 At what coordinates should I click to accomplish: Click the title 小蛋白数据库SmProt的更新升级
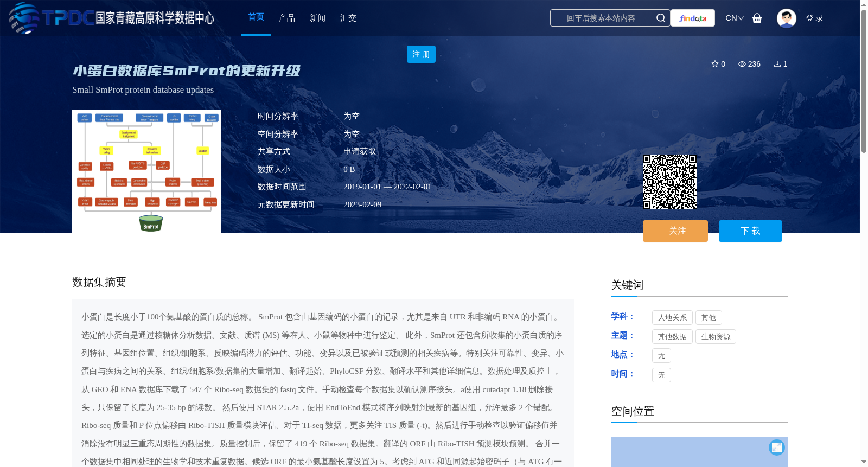point(186,71)
